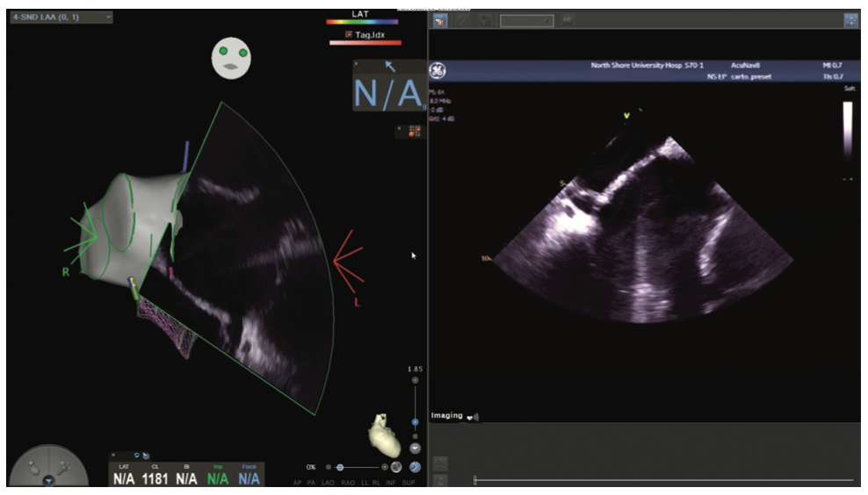Click the zoom-out minus below vertical slider
The image size is (868, 495).
(x=415, y=436)
